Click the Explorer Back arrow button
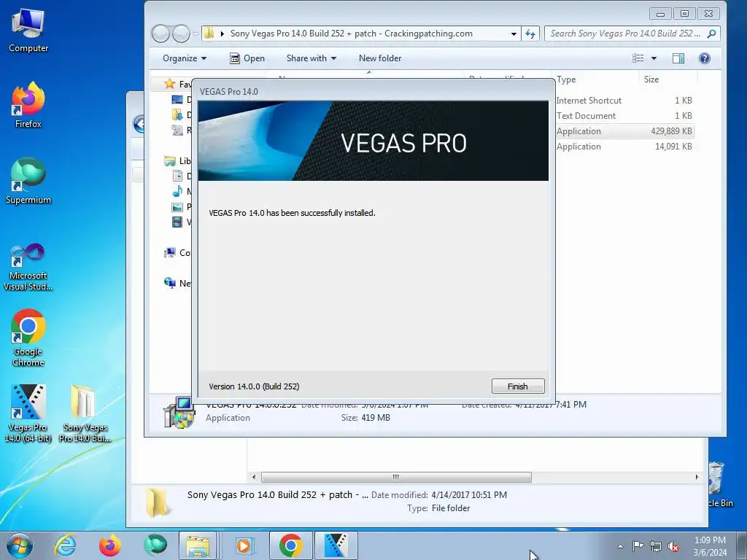The height and width of the screenshot is (560, 747). coord(160,34)
